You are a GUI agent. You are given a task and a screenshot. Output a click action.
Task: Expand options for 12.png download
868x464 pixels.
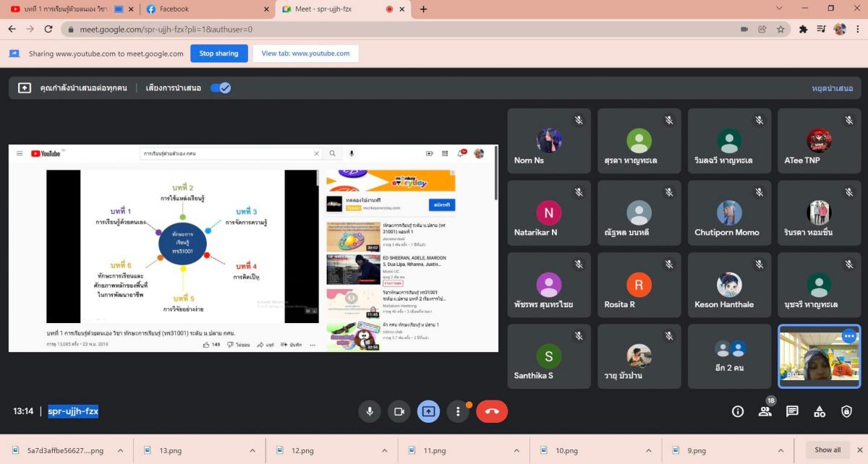pos(385,450)
